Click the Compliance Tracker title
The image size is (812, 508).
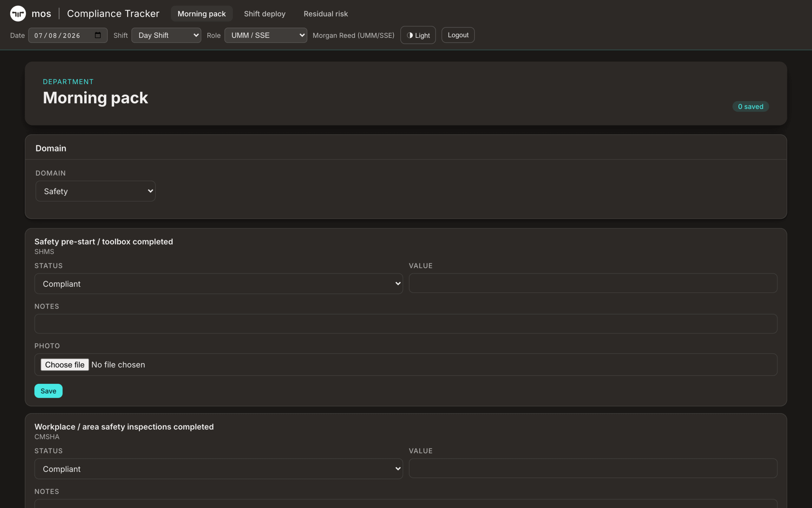coord(113,13)
